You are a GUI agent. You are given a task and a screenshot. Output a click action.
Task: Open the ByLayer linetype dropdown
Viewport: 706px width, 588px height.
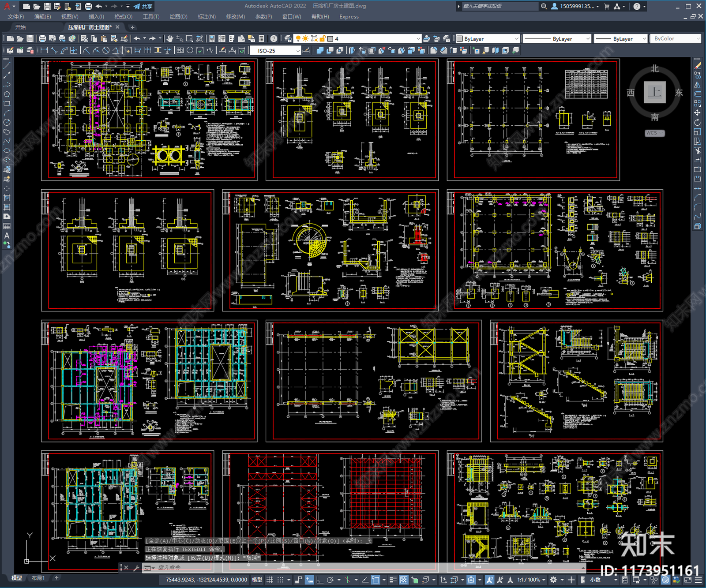(557, 39)
